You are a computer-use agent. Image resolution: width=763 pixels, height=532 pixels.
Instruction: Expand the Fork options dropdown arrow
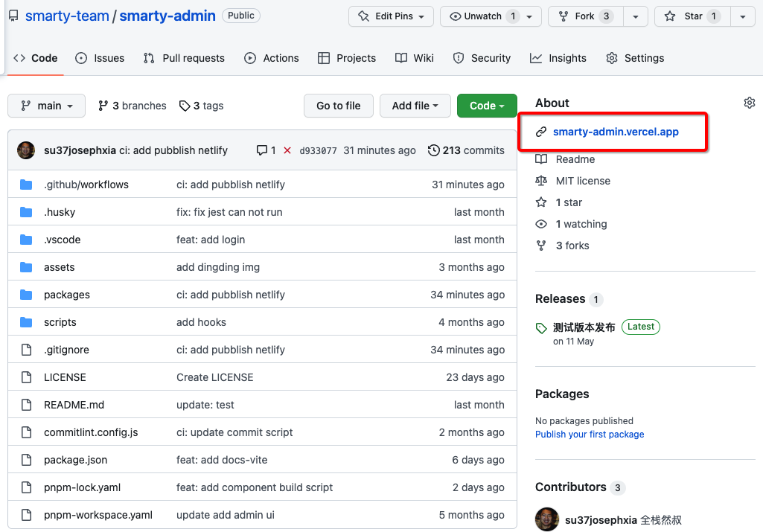635,16
